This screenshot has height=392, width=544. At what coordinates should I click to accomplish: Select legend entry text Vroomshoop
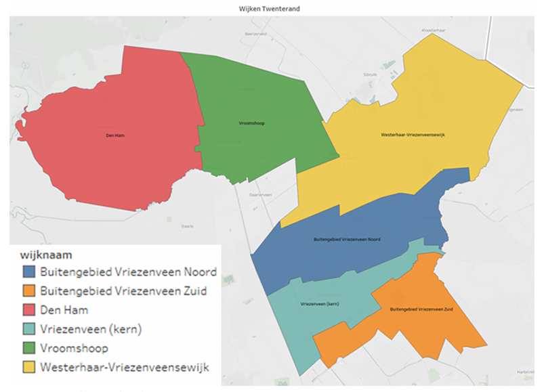point(75,348)
